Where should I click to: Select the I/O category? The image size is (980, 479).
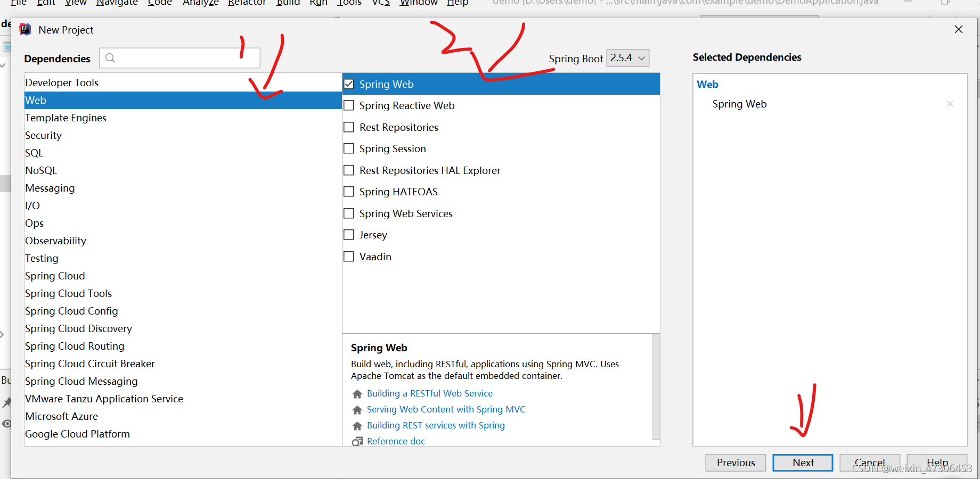click(183, 205)
